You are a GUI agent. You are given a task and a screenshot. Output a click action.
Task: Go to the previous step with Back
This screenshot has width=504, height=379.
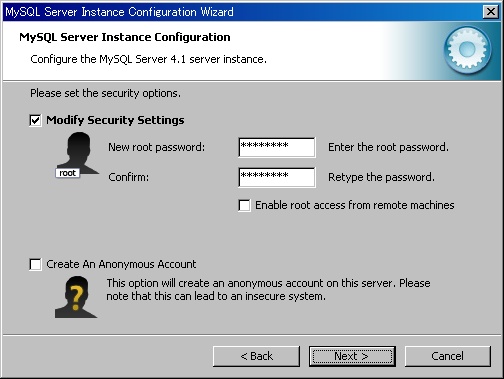tap(256, 356)
